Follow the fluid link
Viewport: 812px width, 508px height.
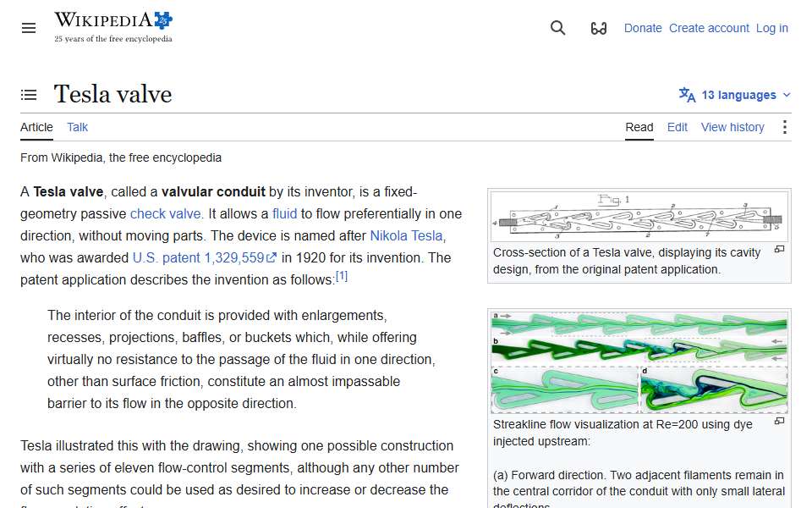(x=284, y=213)
